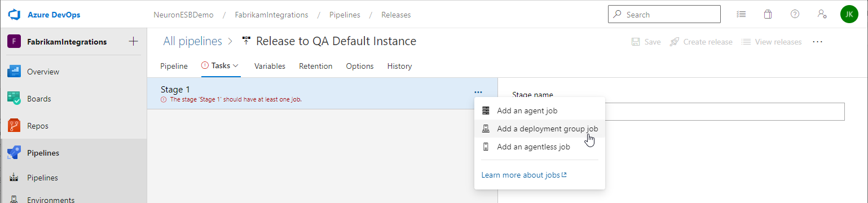This screenshot has width=868, height=203.
Task: Click the All pipelines breadcrumb link
Action: 192,41
